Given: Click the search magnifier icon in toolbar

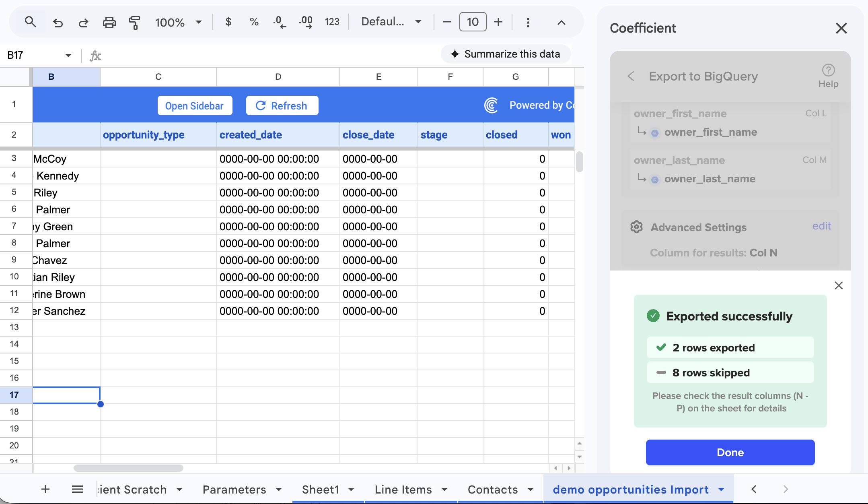Looking at the screenshot, I should tap(30, 22).
